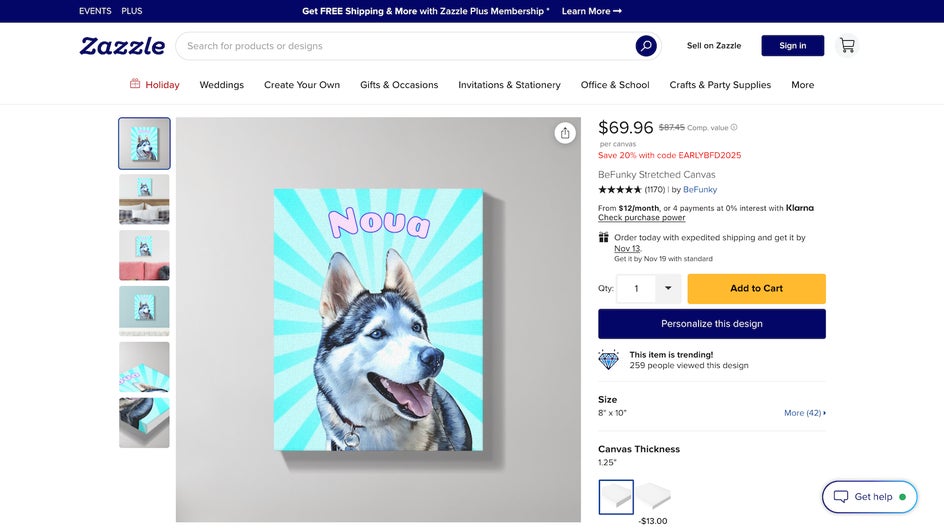Click the search magnifier icon
Screen dimensions: 944x531
coord(646,46)
